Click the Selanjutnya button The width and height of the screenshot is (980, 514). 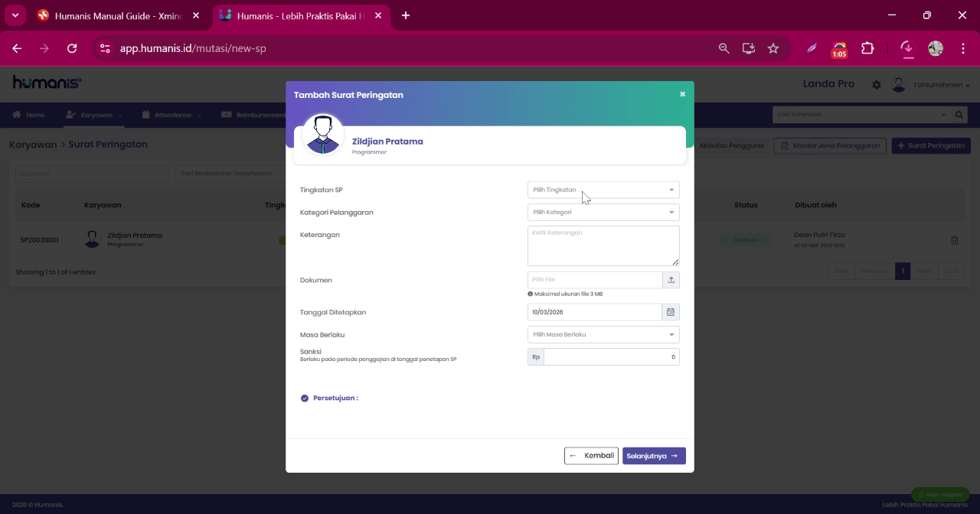tap(654, 456)
